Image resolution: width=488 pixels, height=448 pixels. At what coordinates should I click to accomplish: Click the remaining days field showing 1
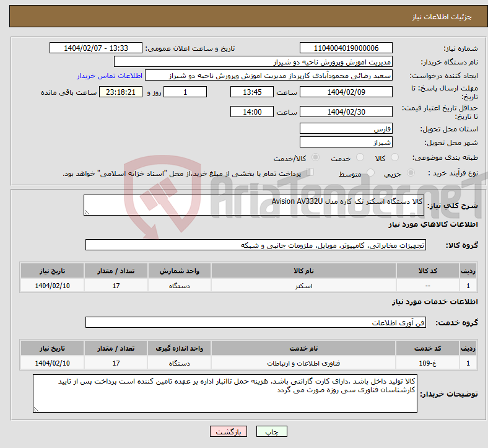(185, 92)
